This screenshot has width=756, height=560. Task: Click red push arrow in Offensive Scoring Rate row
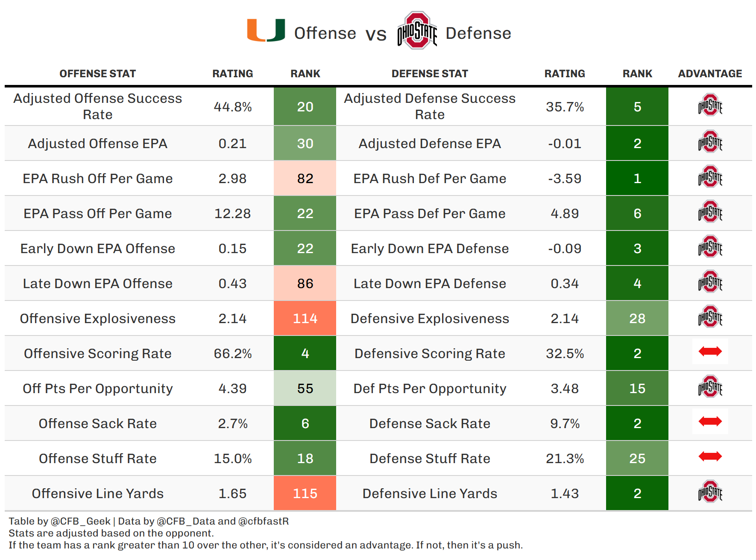click(710, 352)
